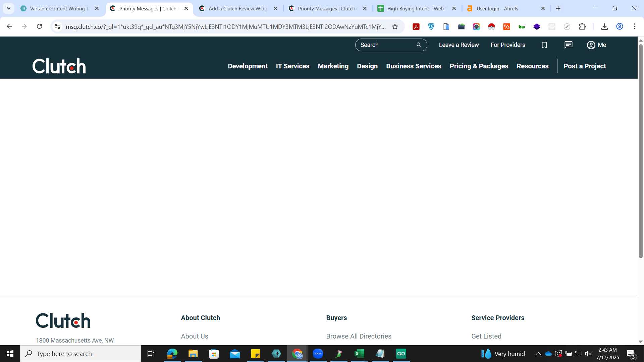Open the About Us footer link

point(195,336)
